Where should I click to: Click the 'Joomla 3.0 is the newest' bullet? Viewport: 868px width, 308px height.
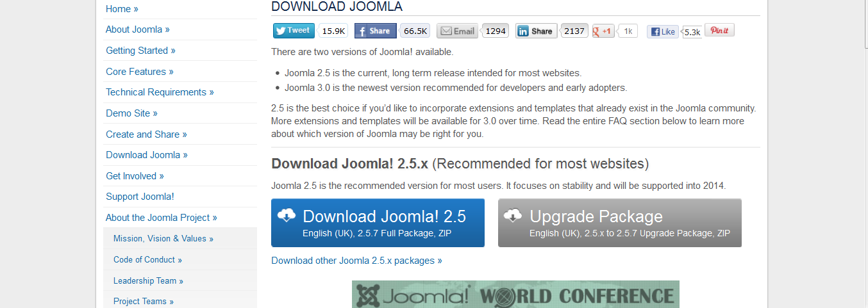click(x=456, y=88)
